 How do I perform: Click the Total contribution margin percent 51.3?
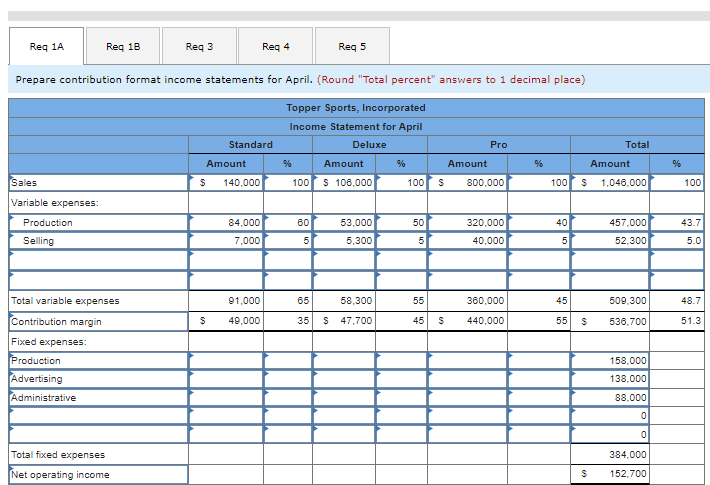(x=677, y=321)
